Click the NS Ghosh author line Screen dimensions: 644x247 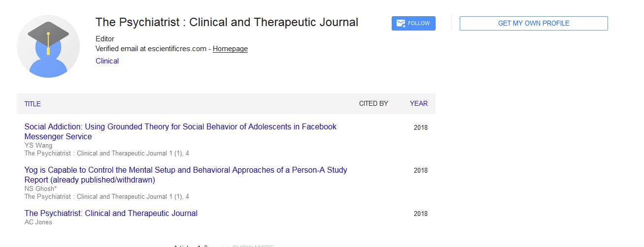[40, 188]
